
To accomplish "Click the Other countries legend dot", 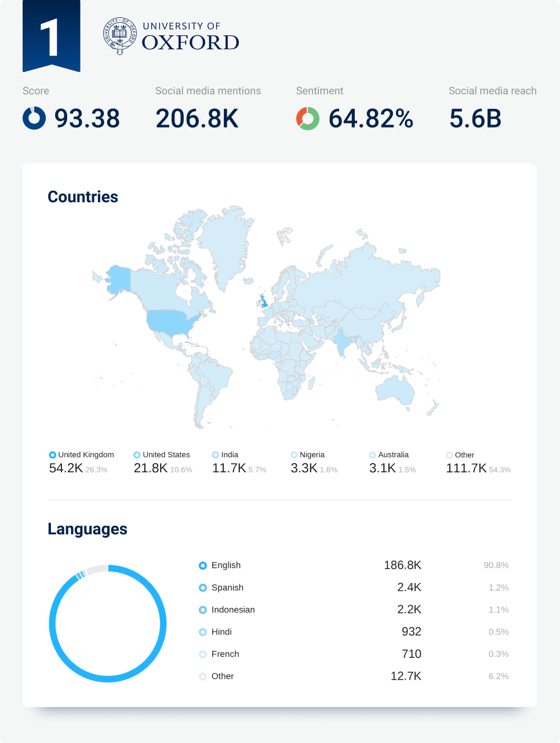I will 449,455.
